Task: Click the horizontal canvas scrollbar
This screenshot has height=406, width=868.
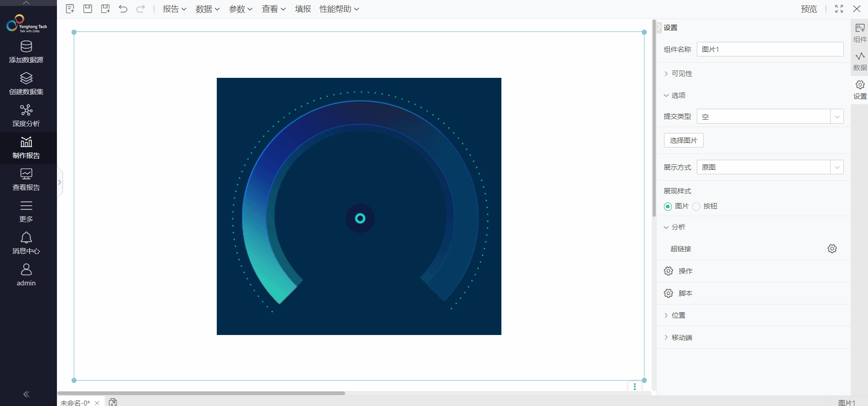Action: 201,393
